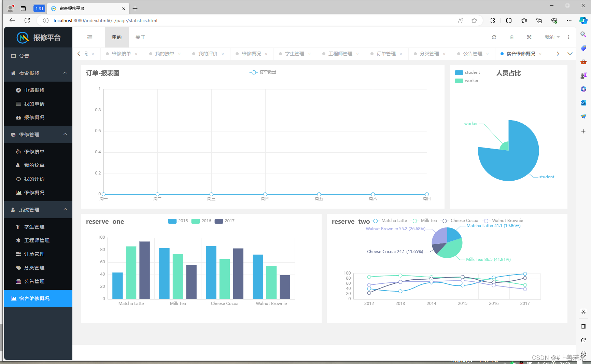Select the 我的 top menu item

[x=116, y=37]
